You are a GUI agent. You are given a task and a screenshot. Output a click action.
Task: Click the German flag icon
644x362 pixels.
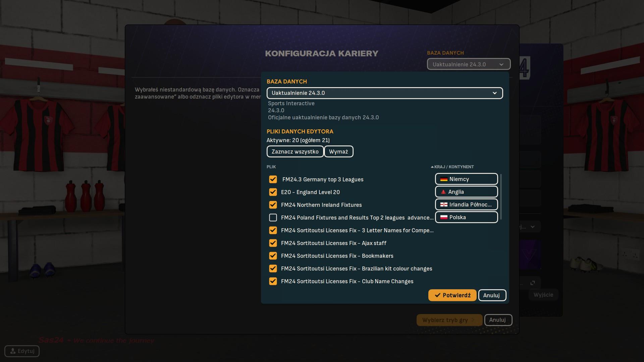pyautogui.click(x=444, y=179)
